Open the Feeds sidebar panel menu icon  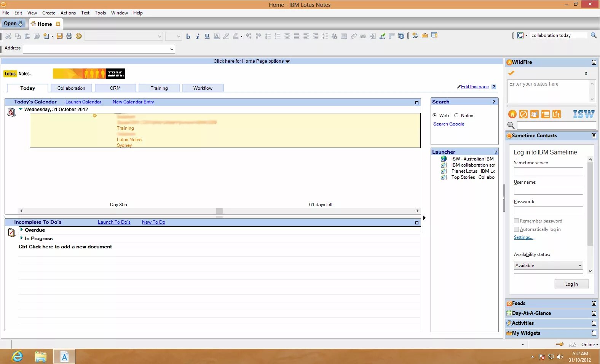594,304
